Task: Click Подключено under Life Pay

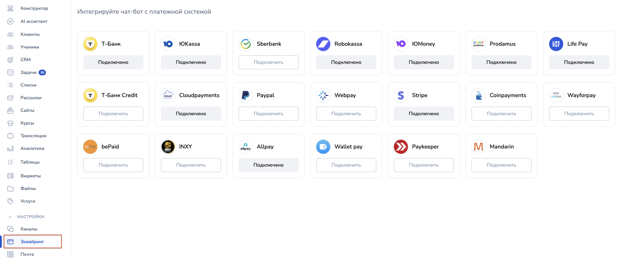Action: coord(579,62)
